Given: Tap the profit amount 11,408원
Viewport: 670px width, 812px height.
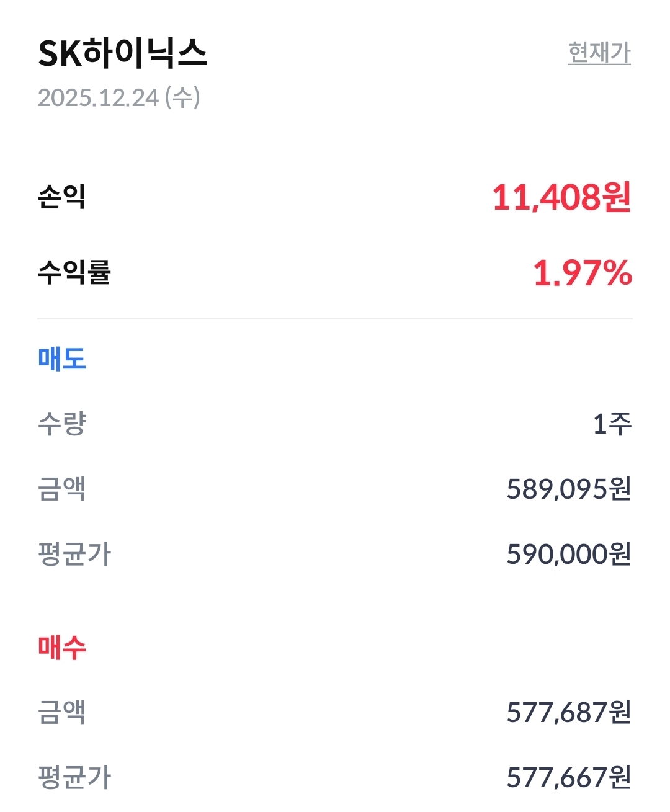Looking at the screenshot, I should coord(561,197).
